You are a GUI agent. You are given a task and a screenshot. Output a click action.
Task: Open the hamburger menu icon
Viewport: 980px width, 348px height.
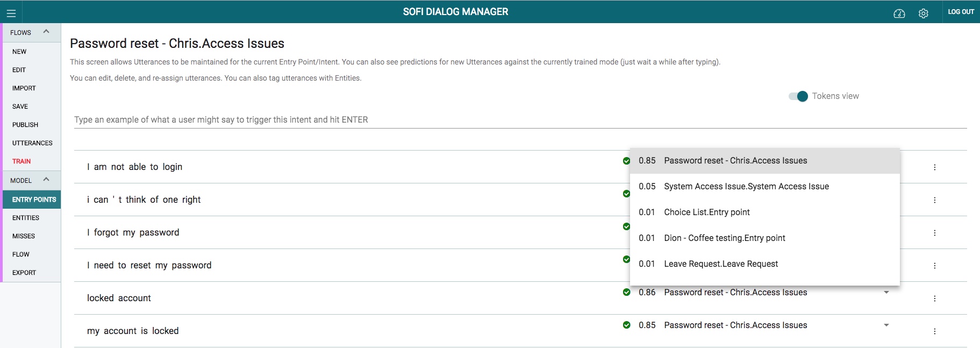click(x=11, y=13)
